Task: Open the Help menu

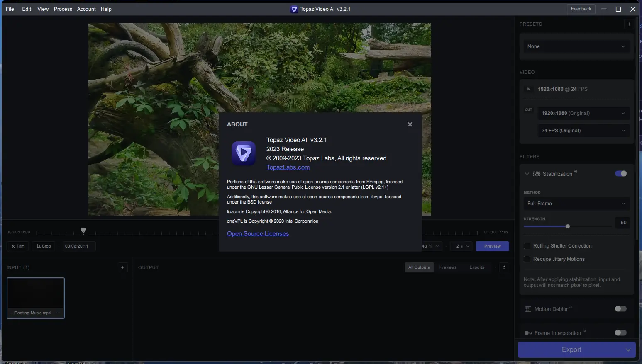Action: [106, 9]
